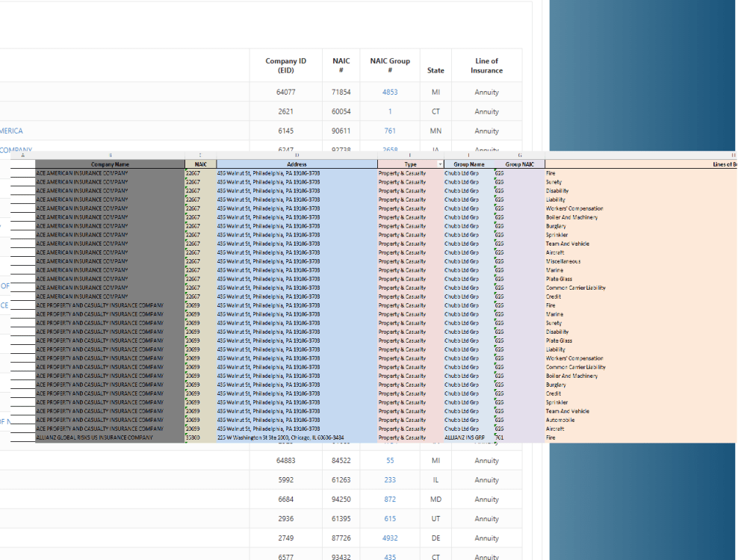Viewport: 747px width, 560px height.
Task: Open NAIC Group link 615
Action: [x=390, y=519]
